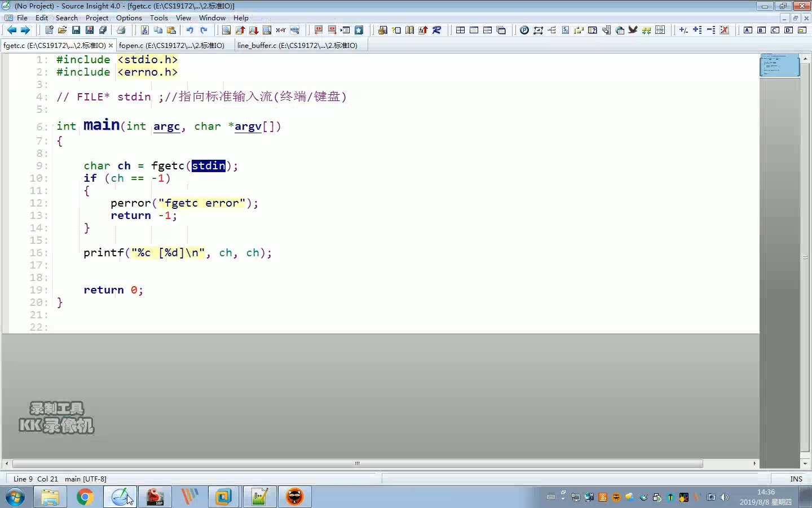Open the Windows Start button
812x508 pixels.
(15, 497)
